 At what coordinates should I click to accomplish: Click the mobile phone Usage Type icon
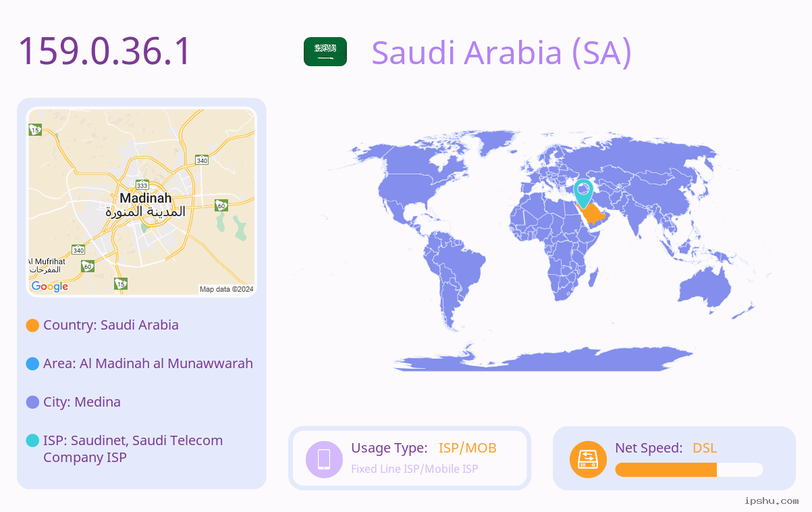click(x=324, y=459)
